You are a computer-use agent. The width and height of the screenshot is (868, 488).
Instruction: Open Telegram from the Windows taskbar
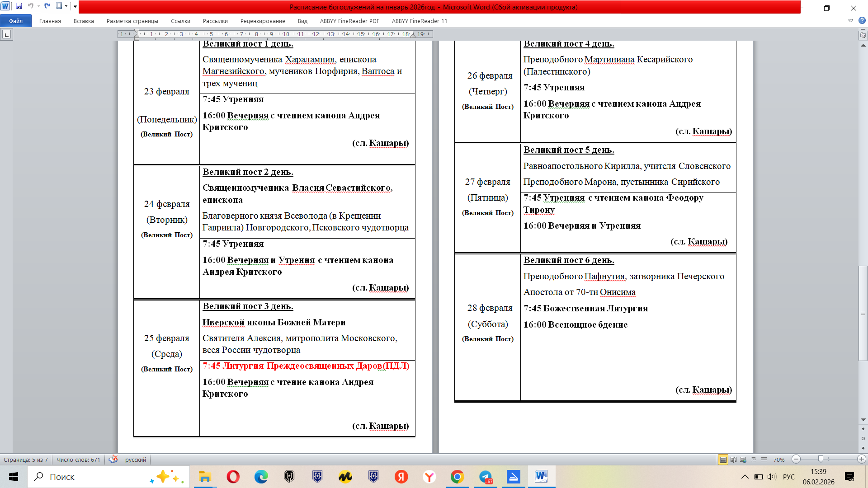click(486, 477)
